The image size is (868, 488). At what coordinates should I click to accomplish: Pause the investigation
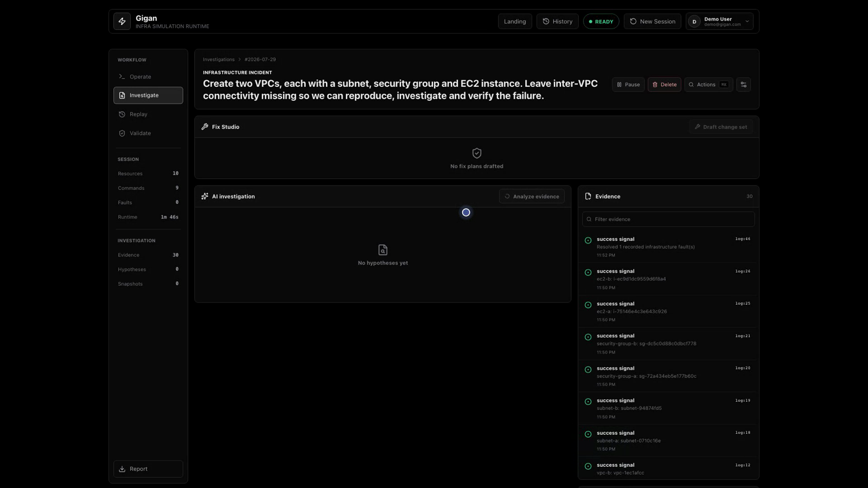[x=628, y=85]
